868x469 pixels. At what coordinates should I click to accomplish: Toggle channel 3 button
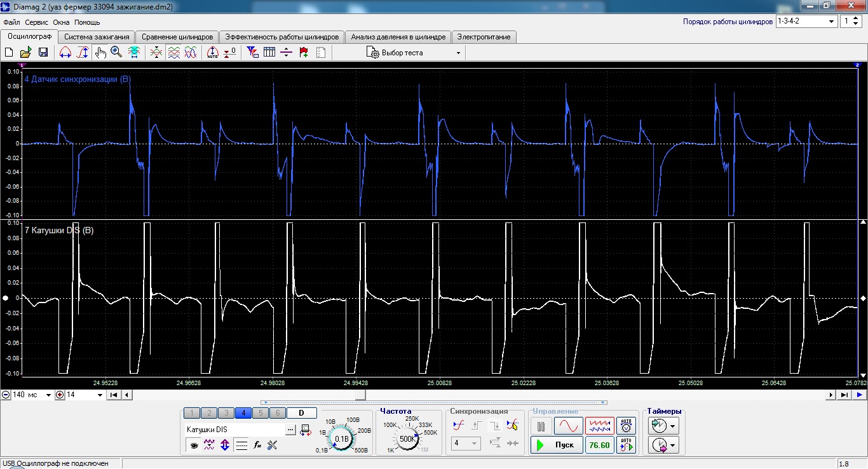pos(226,413)
